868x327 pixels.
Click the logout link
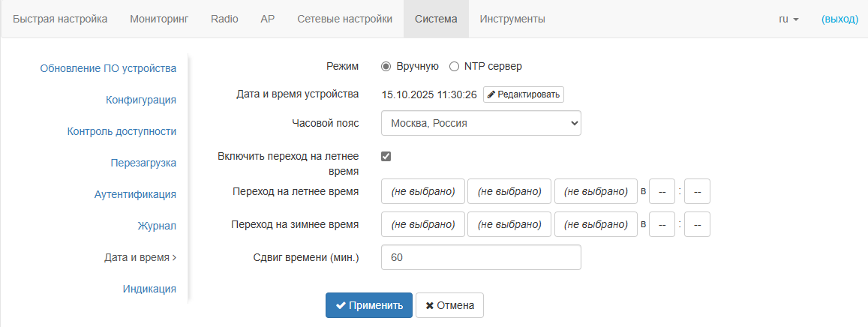click(839, 19)
